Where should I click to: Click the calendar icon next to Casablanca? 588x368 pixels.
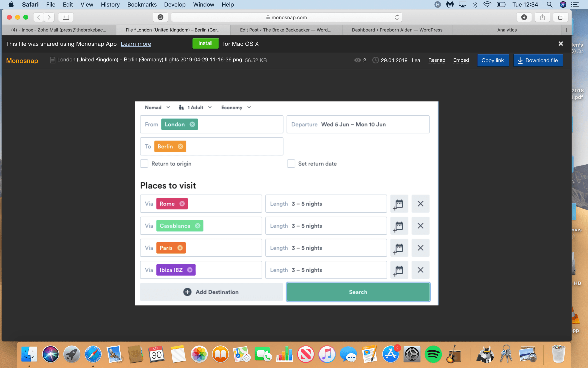coord(398,226)
